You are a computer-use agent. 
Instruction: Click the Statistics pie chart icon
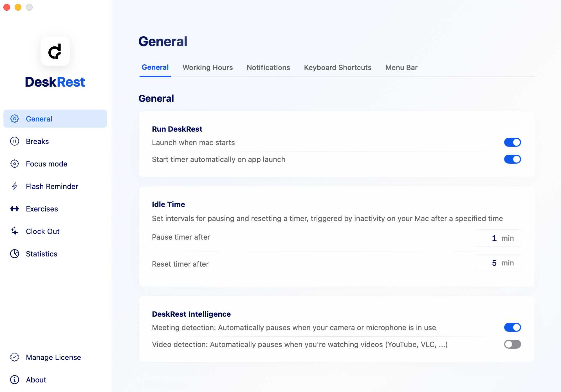point(15,254)
